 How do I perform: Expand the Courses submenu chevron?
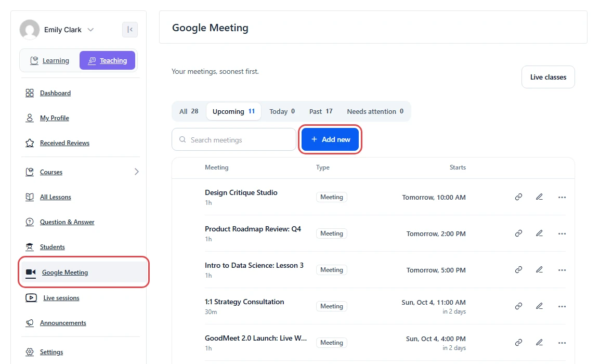pyautogui.click(x=137, y=172)
